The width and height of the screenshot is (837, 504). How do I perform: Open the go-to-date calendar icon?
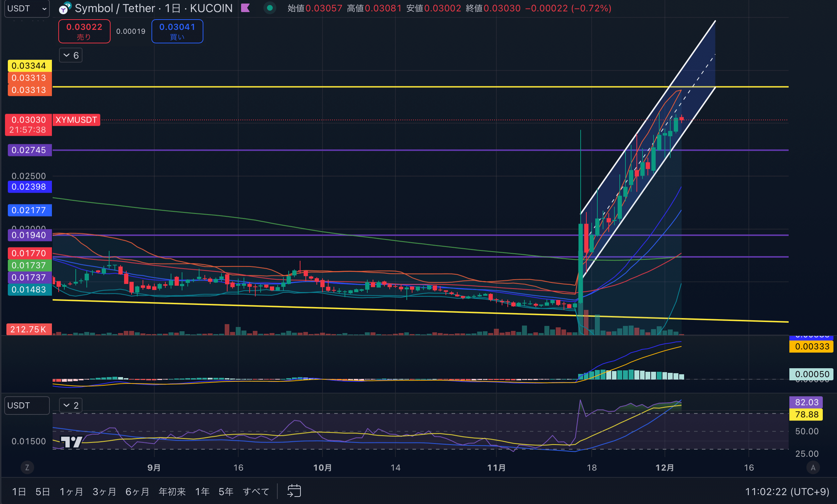click(294, 491)
